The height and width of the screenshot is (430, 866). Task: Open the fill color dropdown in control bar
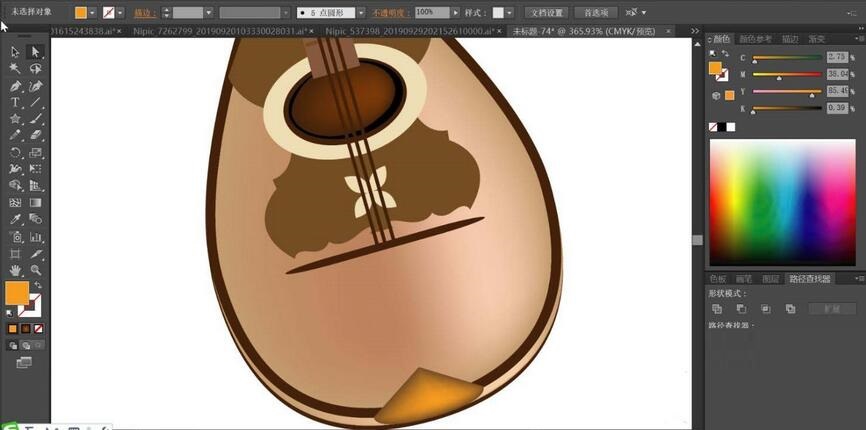click(94, 13)
